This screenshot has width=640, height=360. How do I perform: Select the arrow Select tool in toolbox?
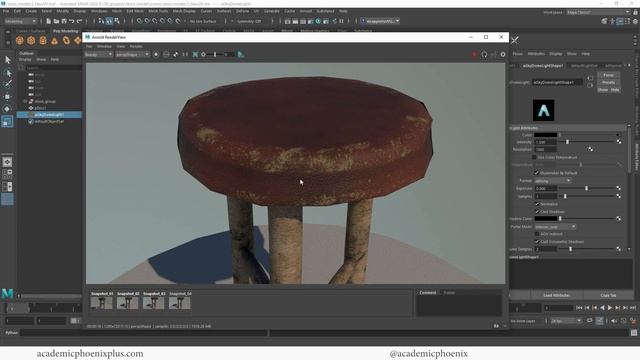[7, 60]
